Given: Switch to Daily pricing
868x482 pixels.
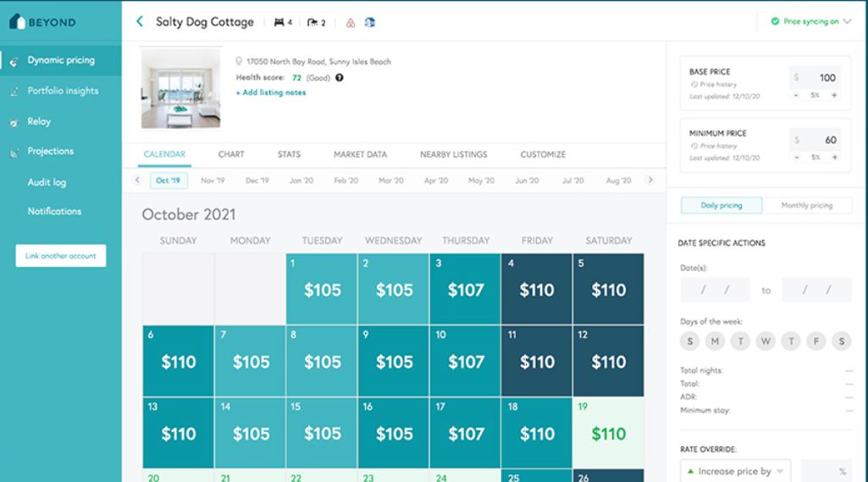Looking at the screenshot, I should [721, 205].
